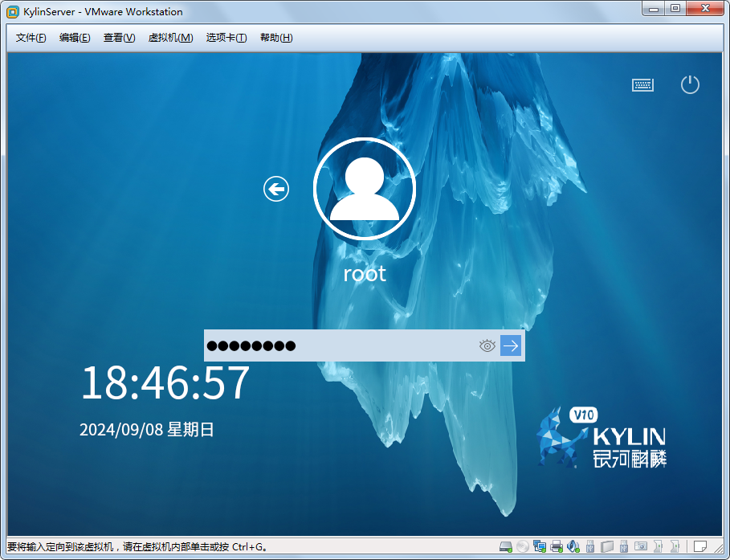
Task: Open the 帮助(H) menu
Action: [276, 38]
